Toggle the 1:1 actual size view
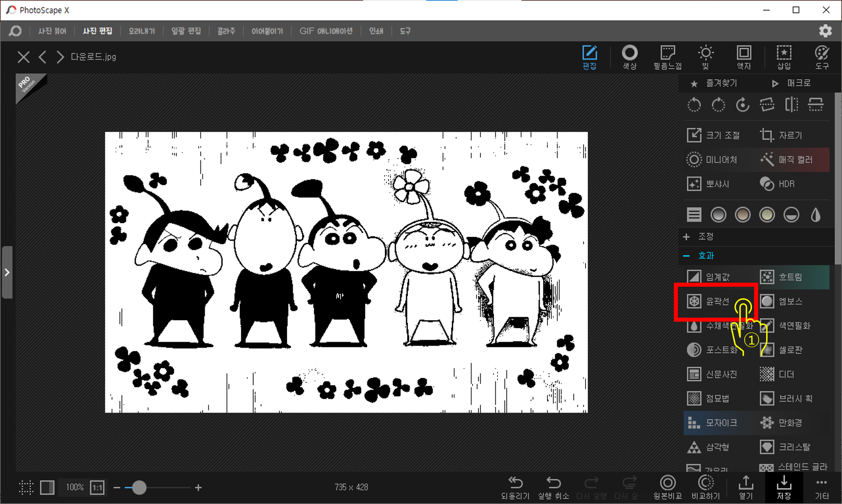Viewport: 842px width, 504px height. pos(97,487)
